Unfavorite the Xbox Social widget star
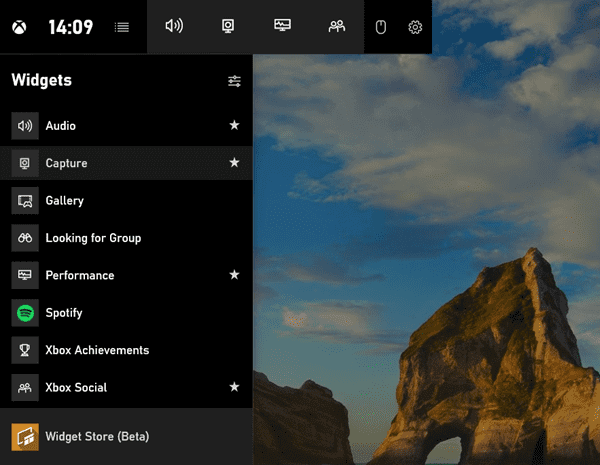This screenshot has height=465, width=600. [x=234, y=387]
